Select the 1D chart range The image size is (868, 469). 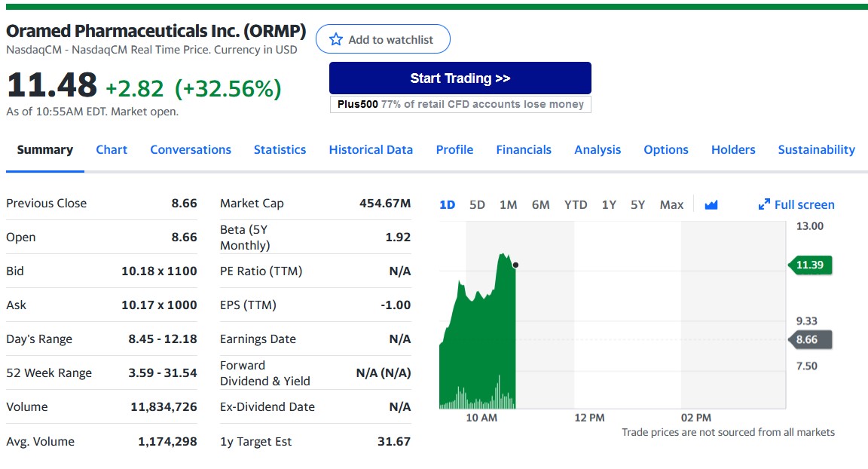tap(446, 204)
